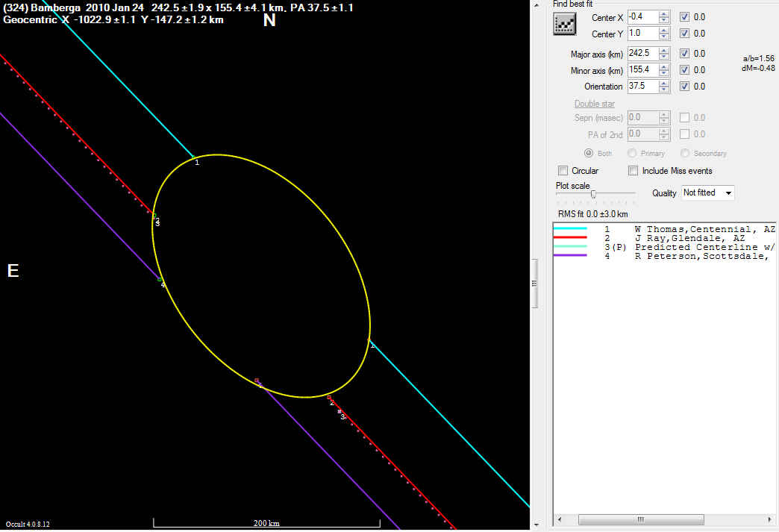The height and width of the screenshot is (532, 779).
Task: Uncheck the Center X fit checkbox
Action: (x=685, y=17)
